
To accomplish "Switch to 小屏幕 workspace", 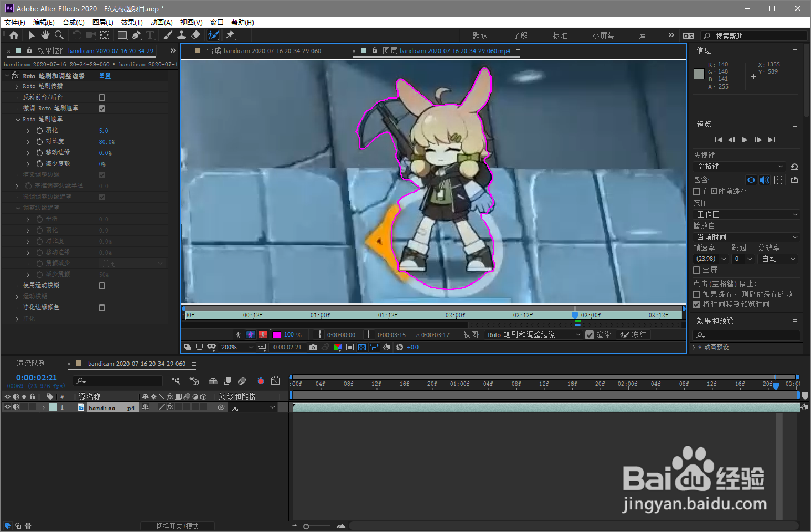I will click(x=603, y=35).
